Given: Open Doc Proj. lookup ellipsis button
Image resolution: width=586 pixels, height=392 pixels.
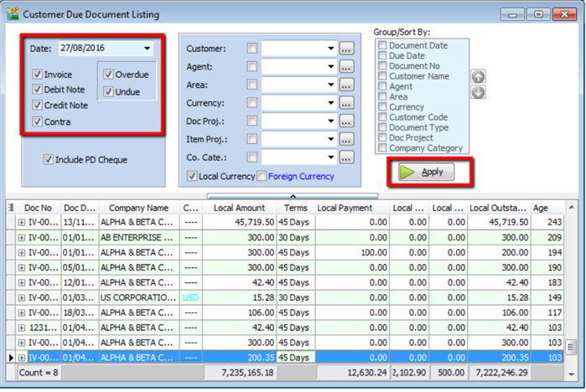Looking at the screenshot, I should point(347,121).
